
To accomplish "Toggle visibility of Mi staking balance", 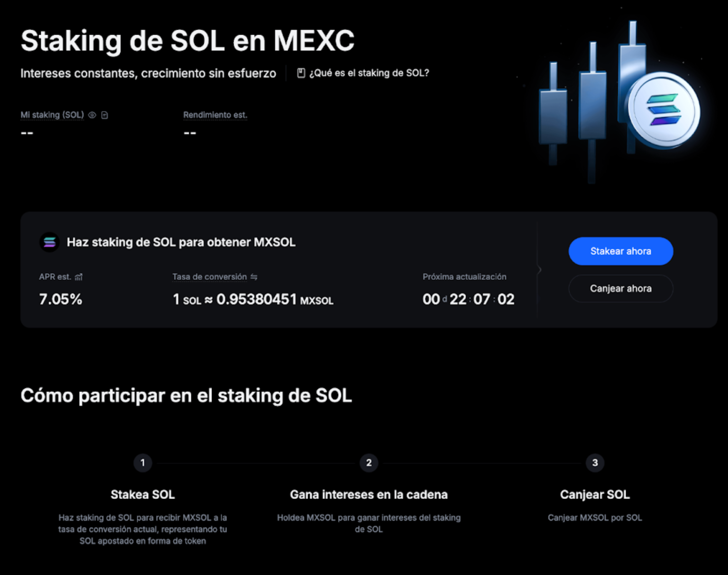I will tap(92, 115).
